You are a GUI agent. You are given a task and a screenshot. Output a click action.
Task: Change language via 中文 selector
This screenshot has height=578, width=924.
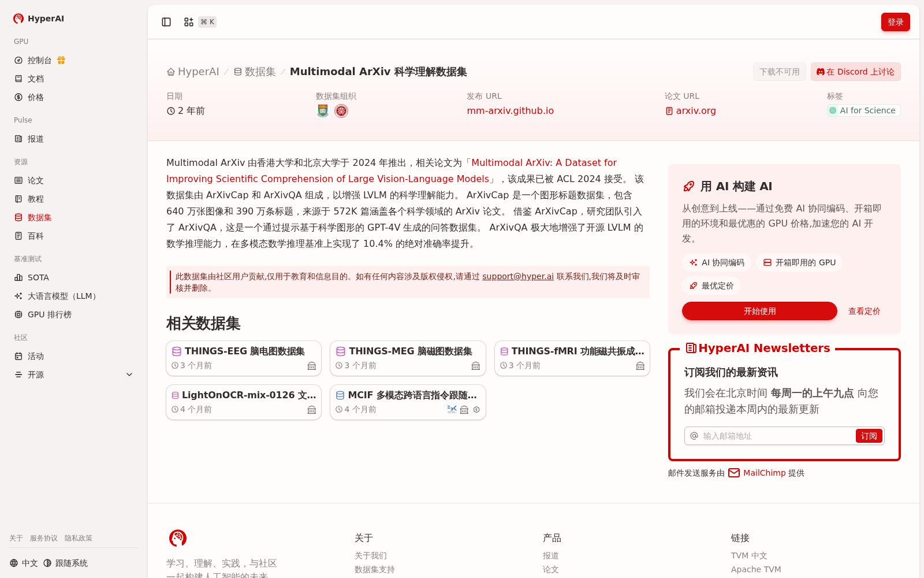point(24,563)
